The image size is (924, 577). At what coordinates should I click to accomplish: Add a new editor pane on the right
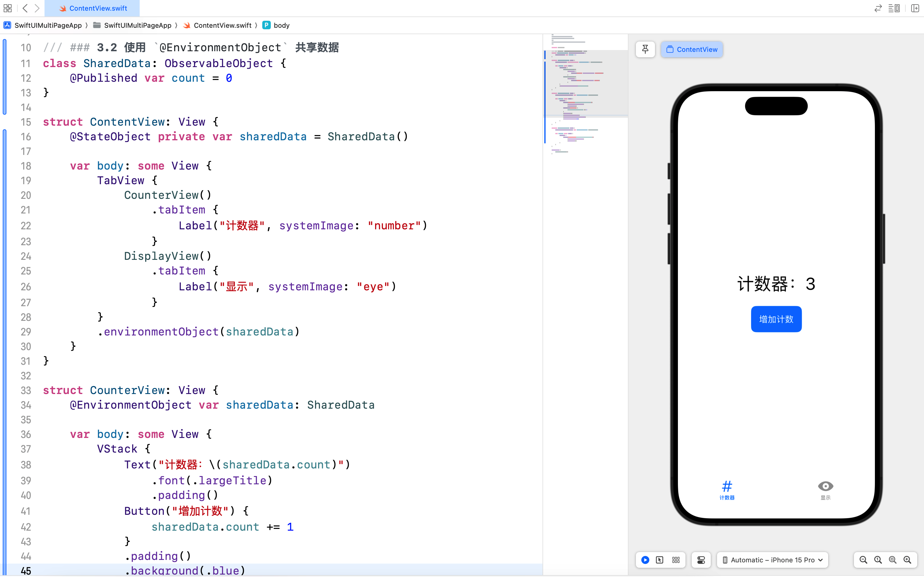[915, 8]
